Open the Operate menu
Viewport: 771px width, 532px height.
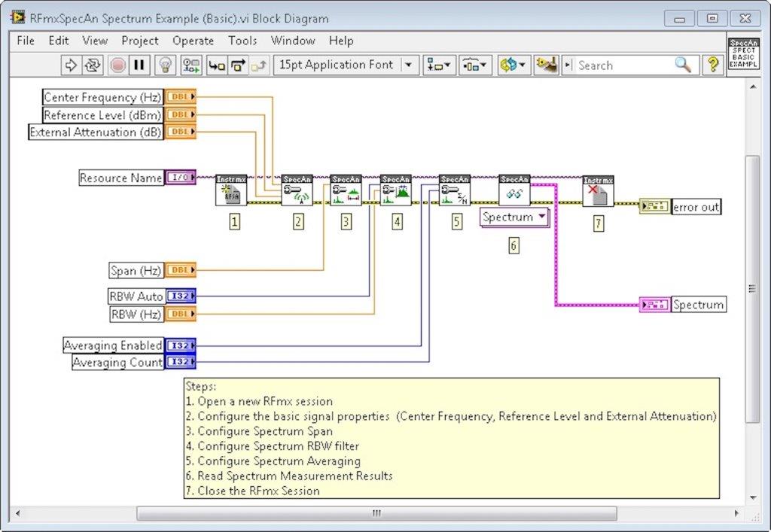(x=193, y=41)
